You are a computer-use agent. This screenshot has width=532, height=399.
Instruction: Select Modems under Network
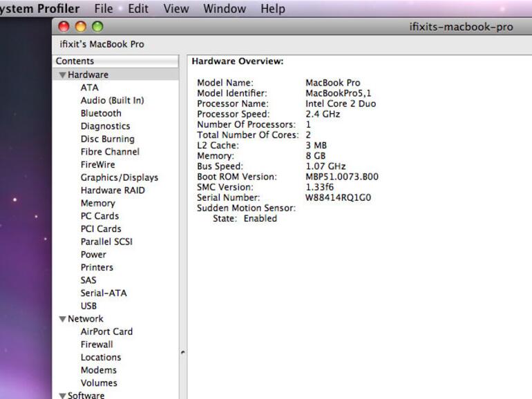point(99,371)
